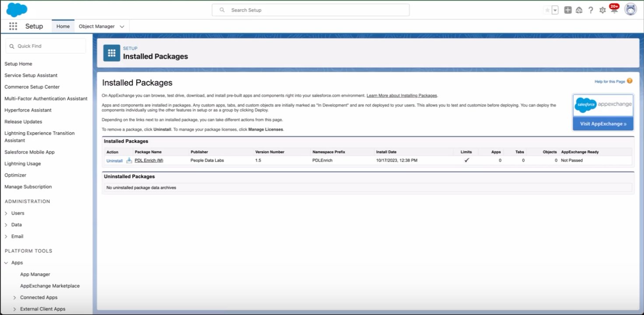The height and width of the screenshot is (315, 644).
Task: Click the Salesforce cloud logo
Action: pyautogui.click(x=17, y=10)
